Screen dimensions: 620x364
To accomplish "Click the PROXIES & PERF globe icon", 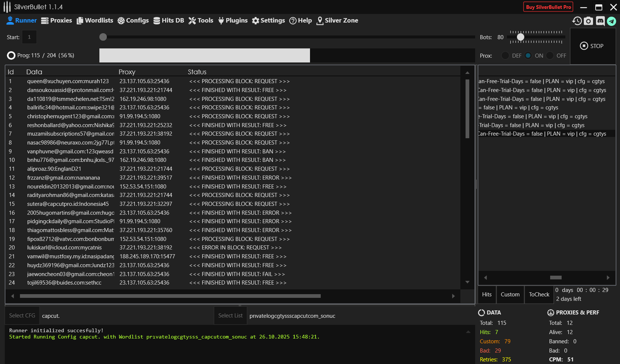I will 551,313.
